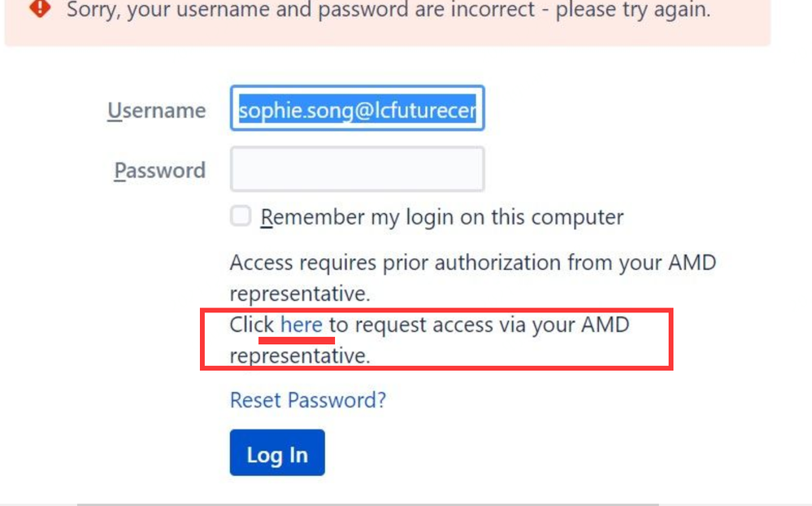Image resolution: width=812 pixels, height=506 pixels.
Task: Open the 'here' request access link
Action: 302,325
